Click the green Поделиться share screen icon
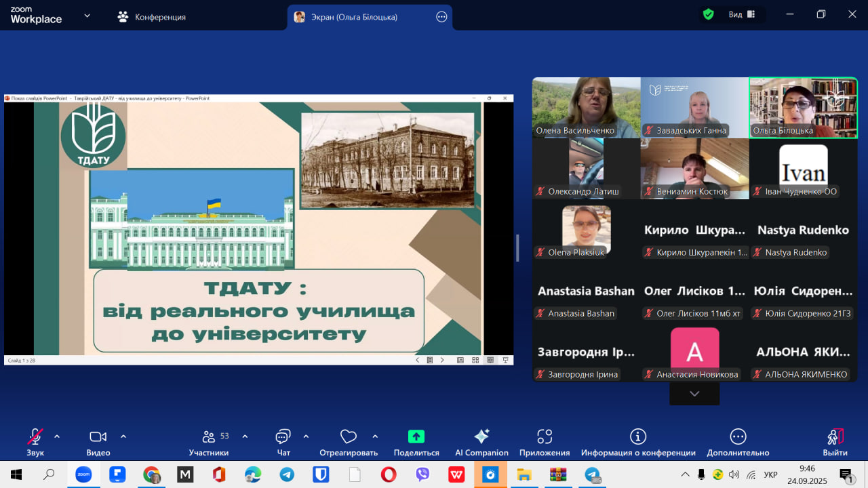868x488 pixels. click(416, 437)
